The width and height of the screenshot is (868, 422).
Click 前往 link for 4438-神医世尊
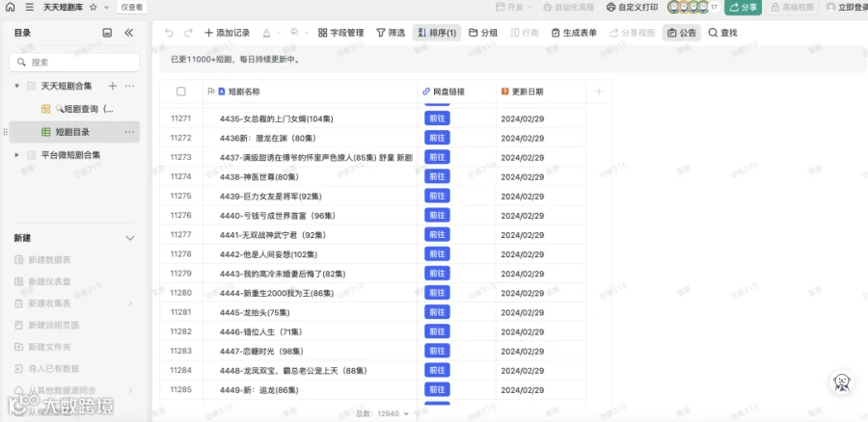[437, 176]
